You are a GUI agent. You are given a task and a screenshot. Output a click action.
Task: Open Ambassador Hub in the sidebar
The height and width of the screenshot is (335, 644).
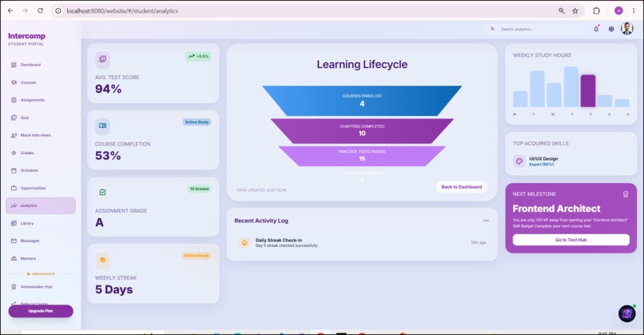click(40, 286)
